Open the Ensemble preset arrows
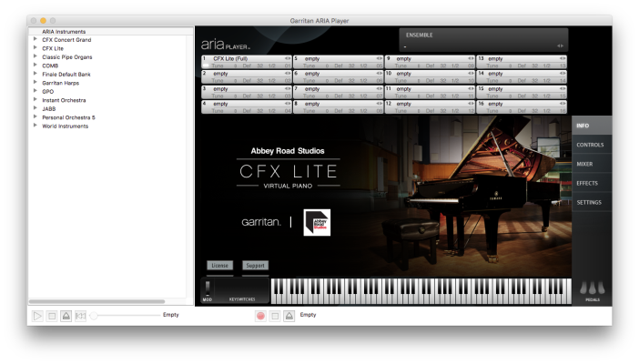The image size is (639, 364). (561, 46)
